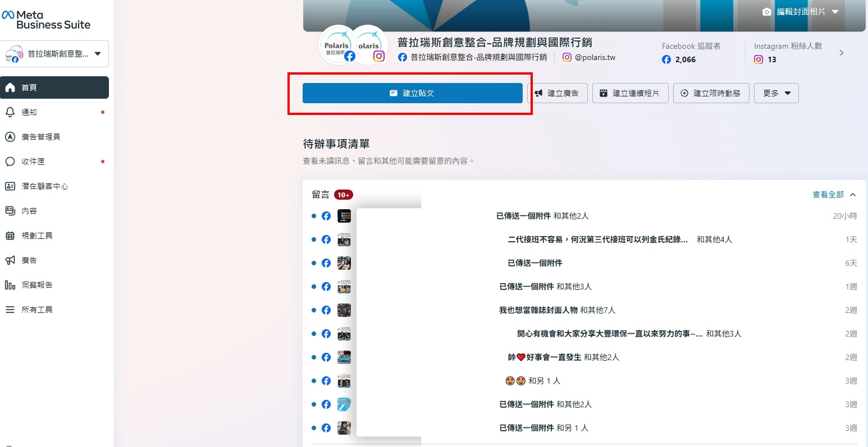Click Facebook icon in 好事會一直發生 row
Image resolution: width=868 pixels, height=447 pixels.
pyautogui.click(x=326, y=357)
